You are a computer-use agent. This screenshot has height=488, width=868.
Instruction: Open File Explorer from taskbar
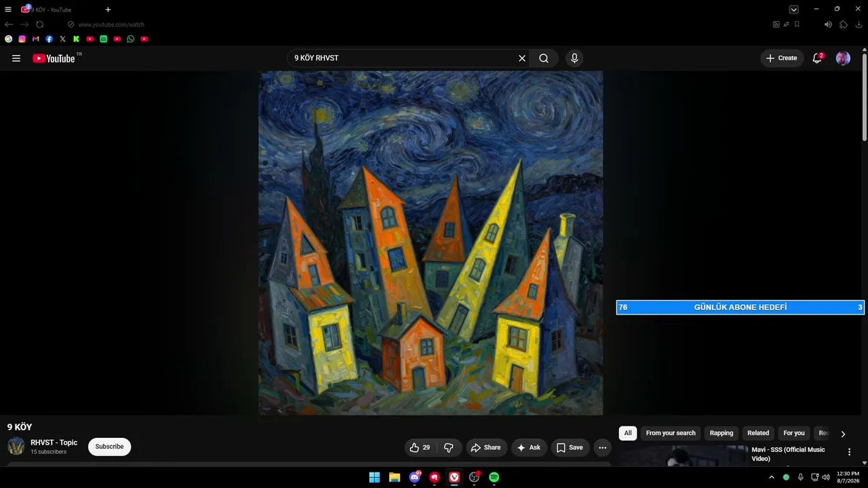point(395,477)
